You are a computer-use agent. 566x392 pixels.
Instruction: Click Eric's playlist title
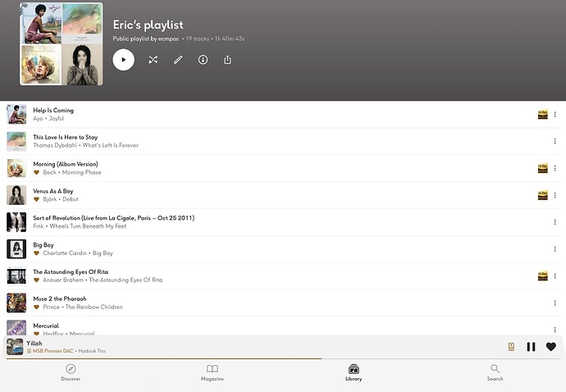(148, 25)
